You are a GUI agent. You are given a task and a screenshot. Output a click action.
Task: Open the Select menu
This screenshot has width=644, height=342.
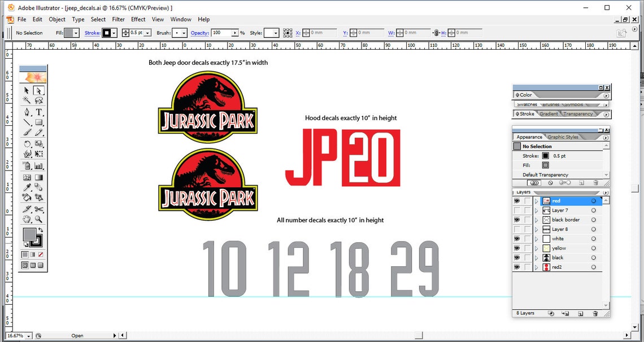98,19
